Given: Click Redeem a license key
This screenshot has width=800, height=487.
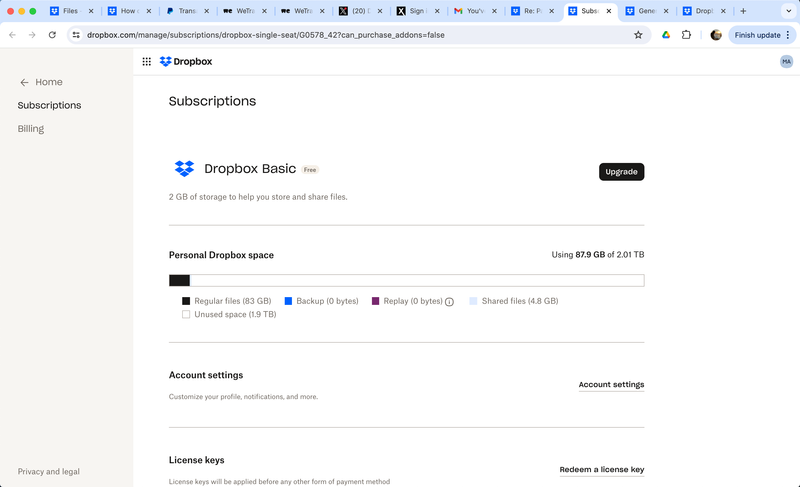Looking at the screenshot, I should (602, 470).
